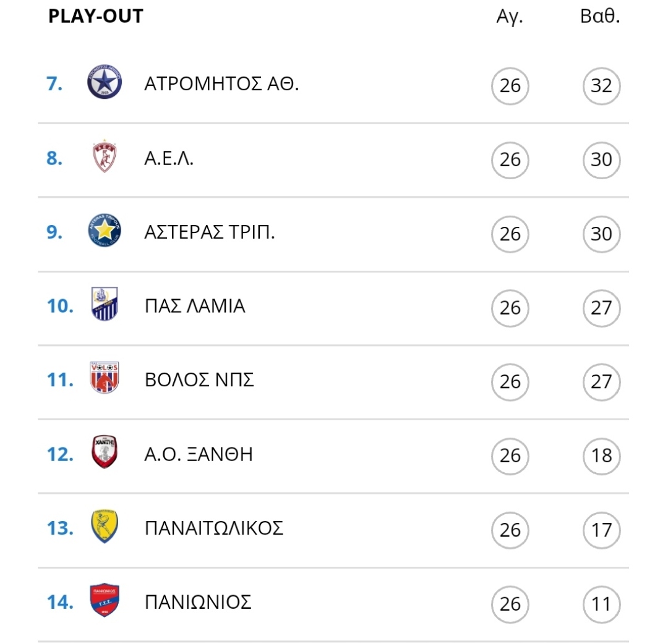Click the Panionios red-blue crest

click(x=105, y=600)
